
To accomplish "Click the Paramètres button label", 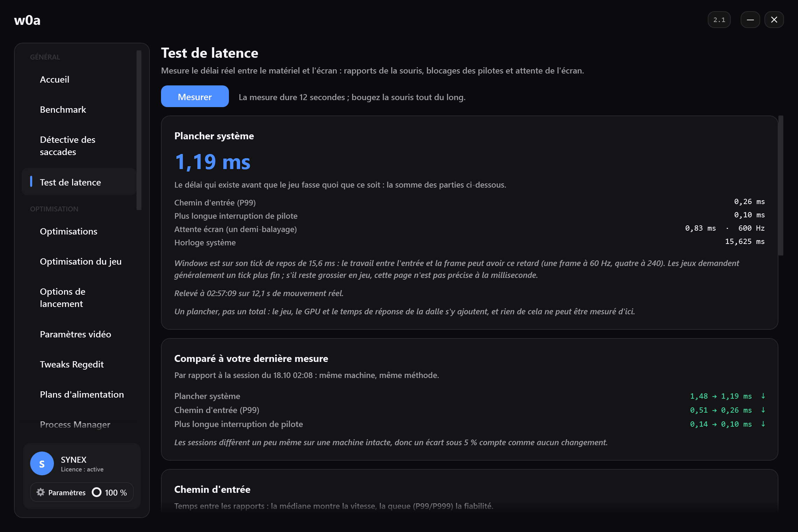I will coord(67,492).
